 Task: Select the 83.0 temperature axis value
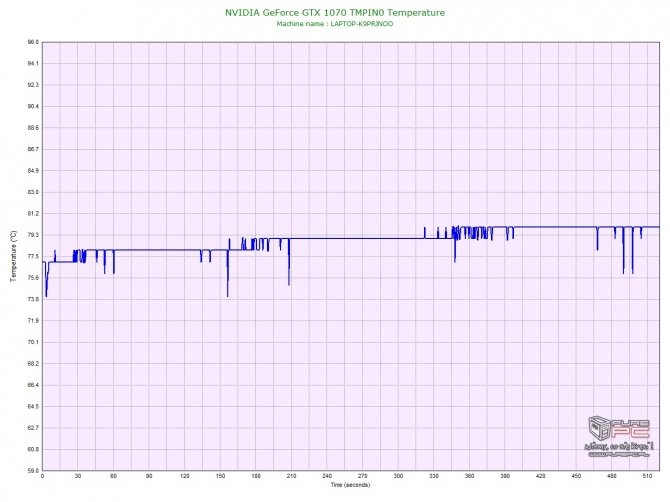33,192
